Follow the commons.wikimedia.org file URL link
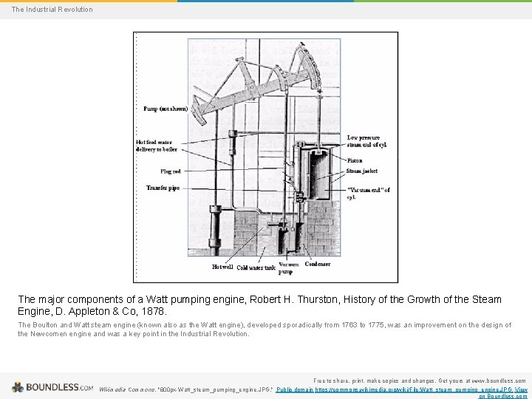This screenshot has width=532, height=399. [x=413, y=390]
